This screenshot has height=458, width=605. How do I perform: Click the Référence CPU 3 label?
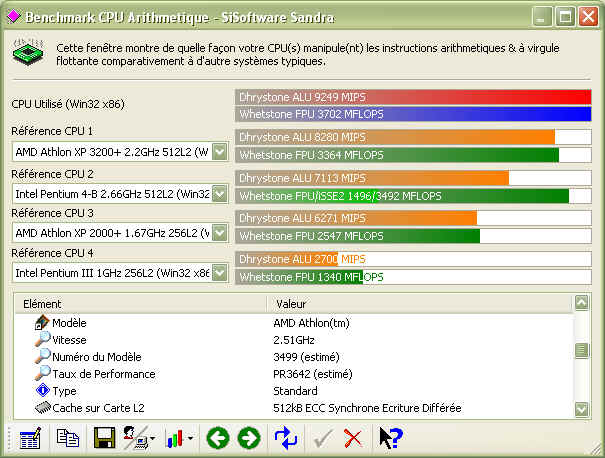[52, 213]
